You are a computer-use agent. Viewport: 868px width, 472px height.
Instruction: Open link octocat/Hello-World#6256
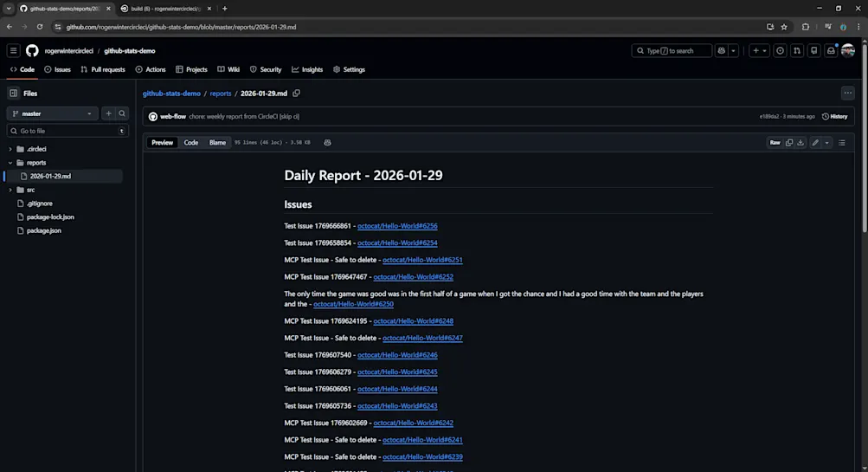pos(397,226)
